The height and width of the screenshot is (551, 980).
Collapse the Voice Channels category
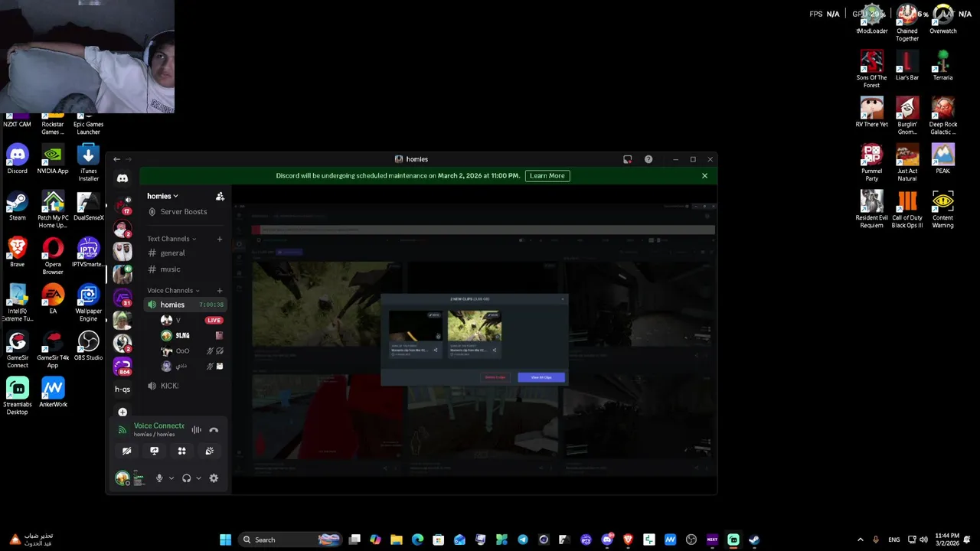point(173,290)
